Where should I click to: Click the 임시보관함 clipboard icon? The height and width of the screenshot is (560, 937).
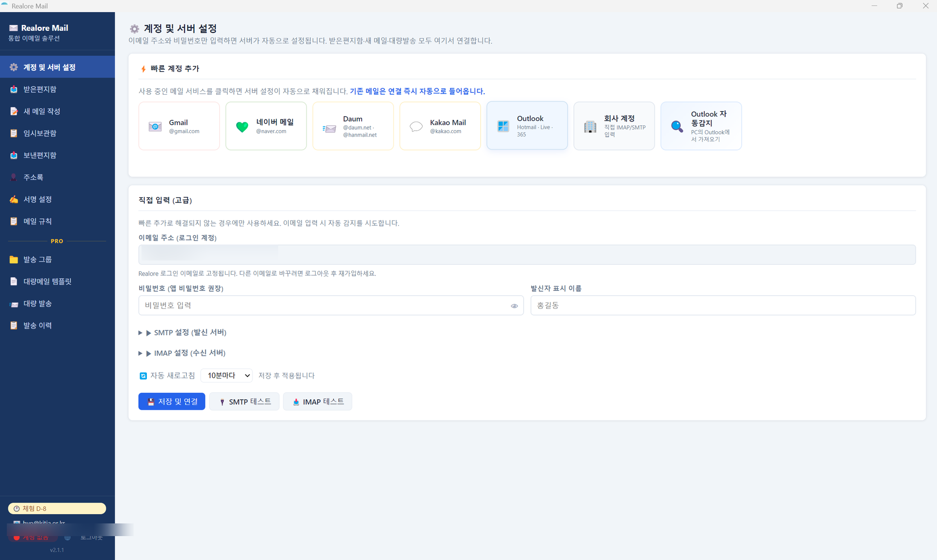point(14,133)
